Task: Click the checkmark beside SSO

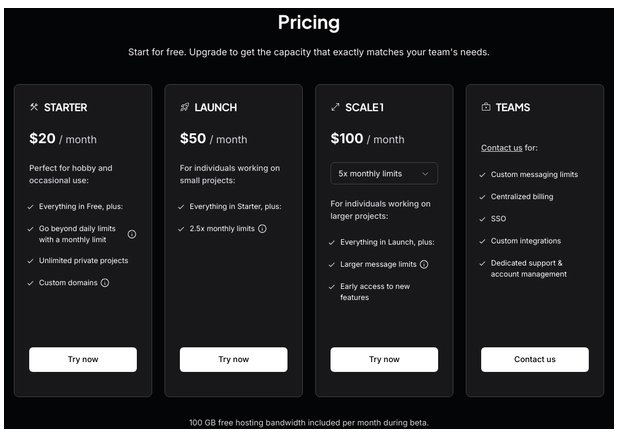Action: coord(483,219)
